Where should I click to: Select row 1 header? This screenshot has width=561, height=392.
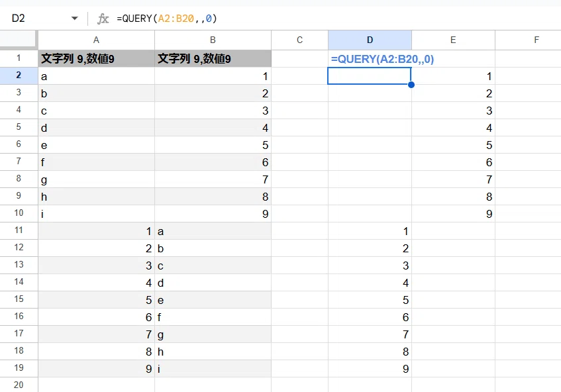tap(19, 58)
